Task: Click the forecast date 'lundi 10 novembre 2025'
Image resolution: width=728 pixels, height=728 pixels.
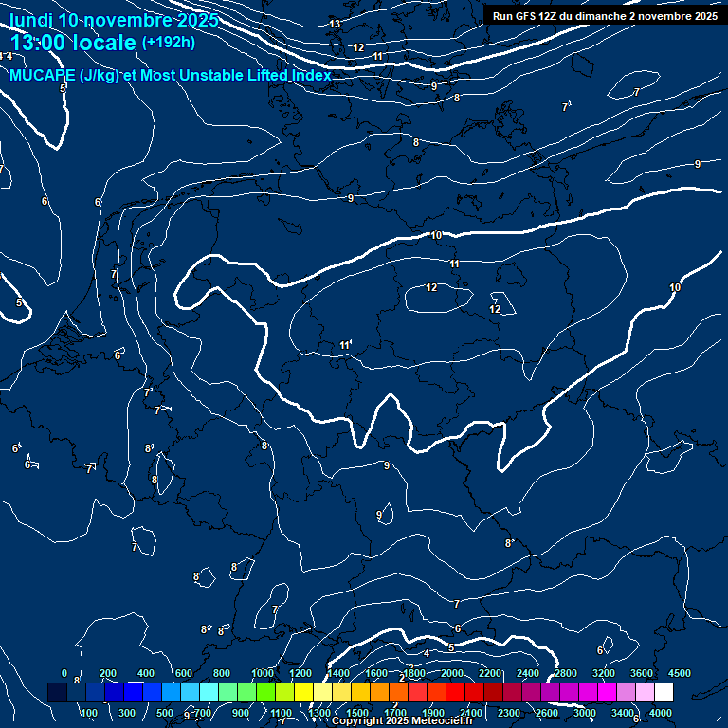Action: (x=114, y=20)
